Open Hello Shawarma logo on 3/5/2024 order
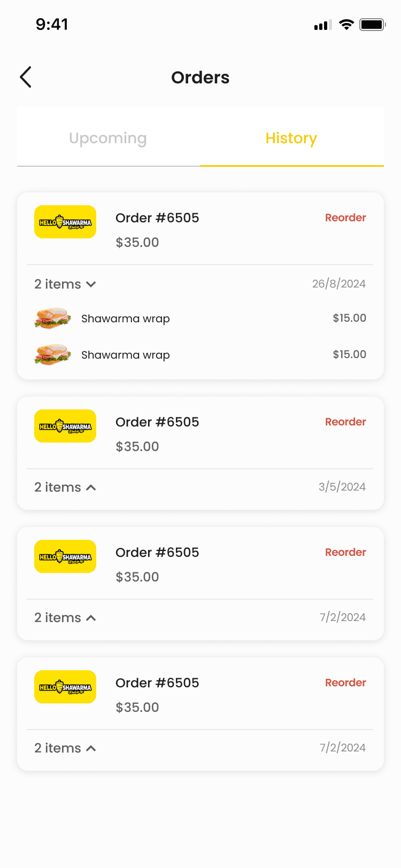401x868 pixels. (65, 426)
